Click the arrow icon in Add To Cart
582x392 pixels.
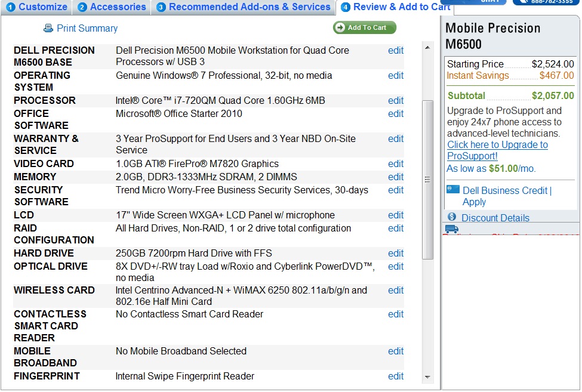pos(340,27)
